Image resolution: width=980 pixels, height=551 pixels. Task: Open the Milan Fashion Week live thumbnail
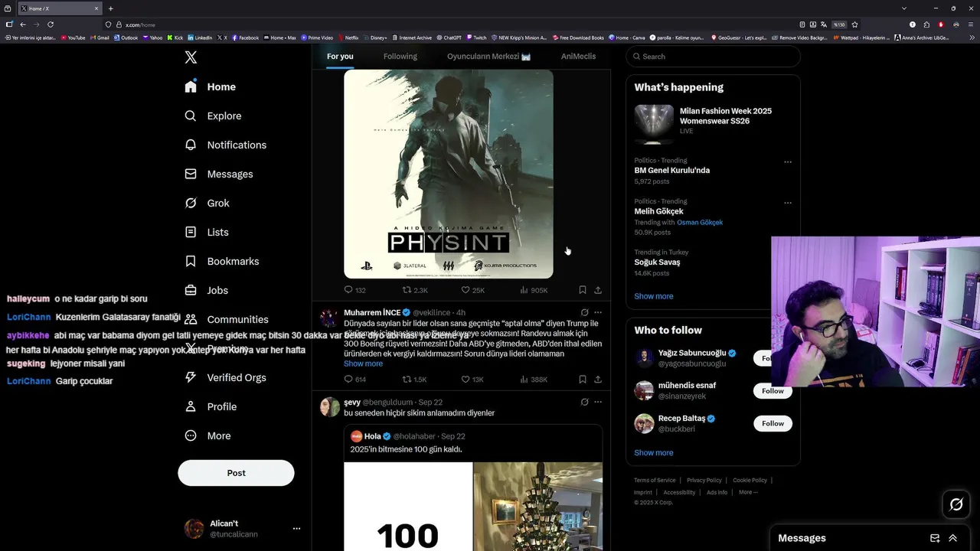[654, 124]
